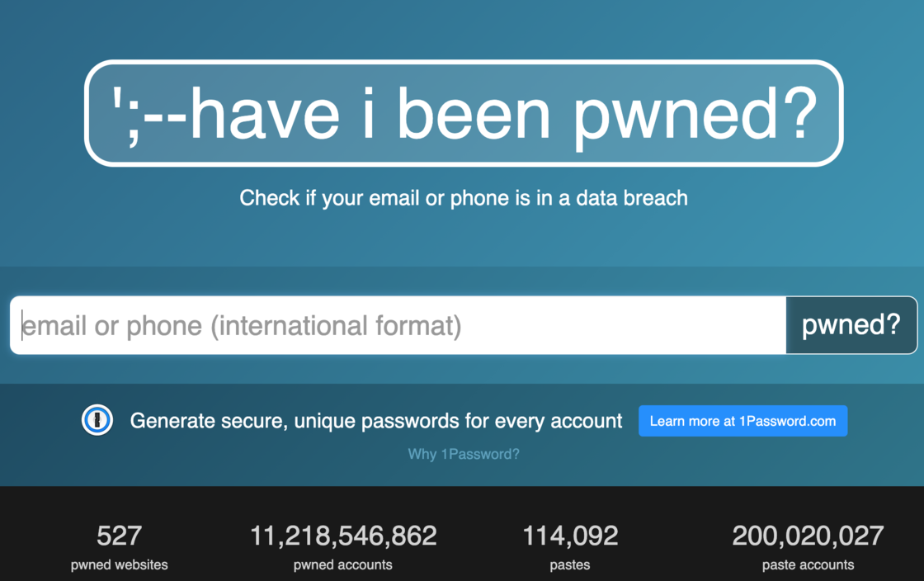
Task: Click the 527 pwned websites count
Action: point(119,536)
